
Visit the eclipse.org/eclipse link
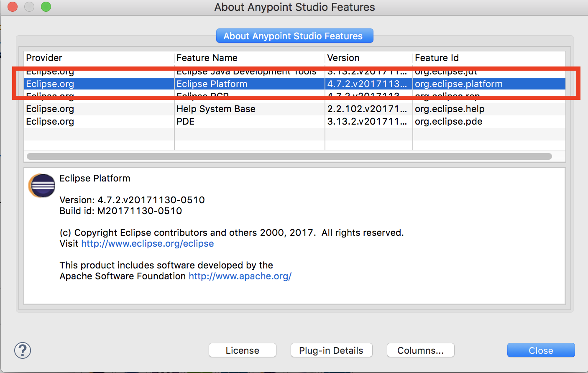147,244
